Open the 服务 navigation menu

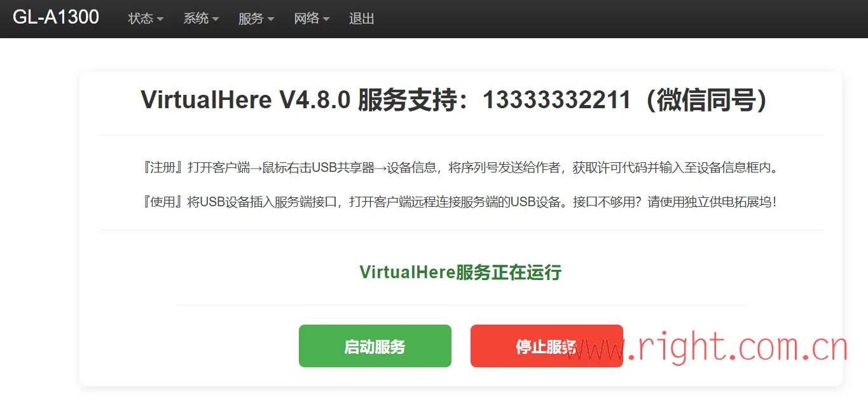tap(256, 18)
